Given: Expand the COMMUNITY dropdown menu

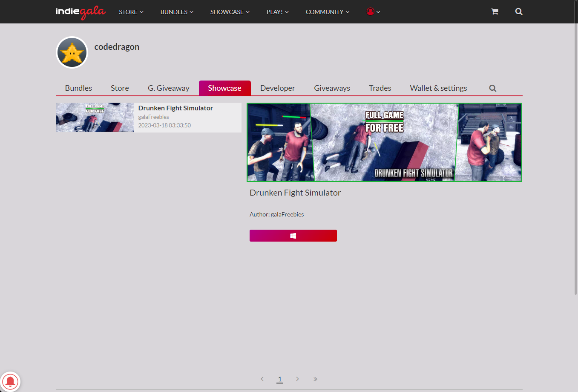Looking at the screenshot, I should [x=328, y=12].
